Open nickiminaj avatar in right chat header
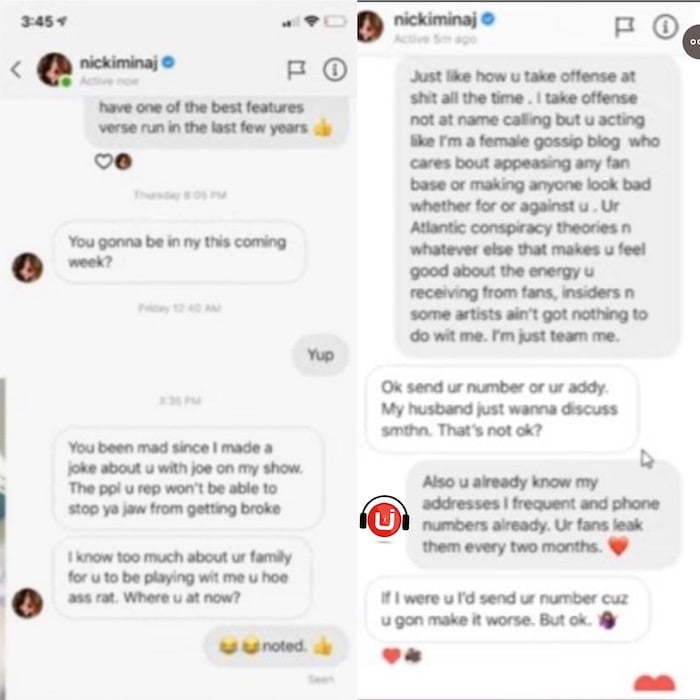 point(370,26)
